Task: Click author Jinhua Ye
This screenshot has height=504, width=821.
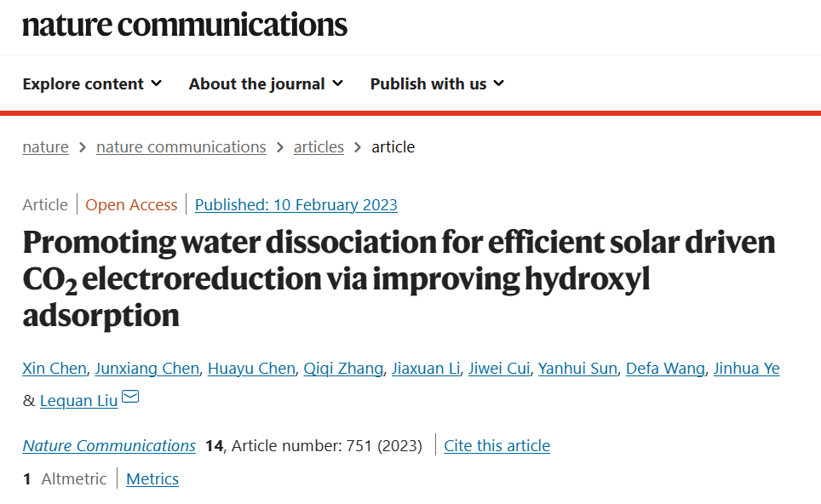Action: [747, 369]
